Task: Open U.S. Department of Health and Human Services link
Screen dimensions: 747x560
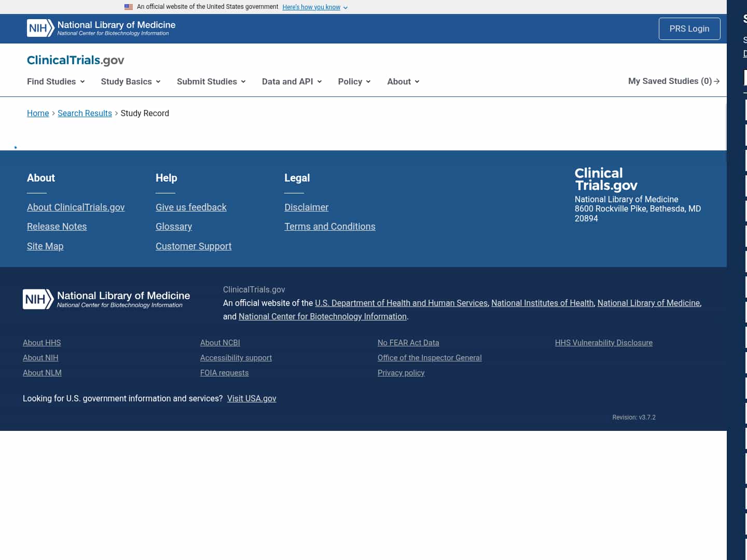Action: click(402, 303)
